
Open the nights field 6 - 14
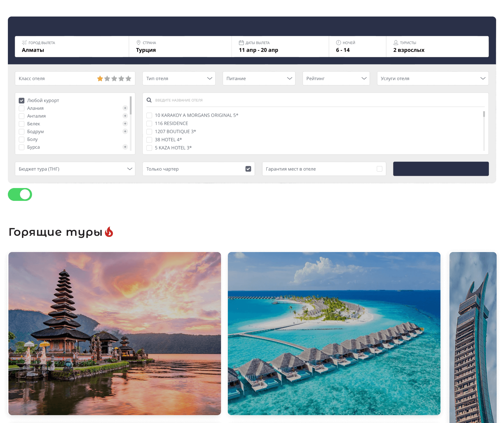click(358, 46)
